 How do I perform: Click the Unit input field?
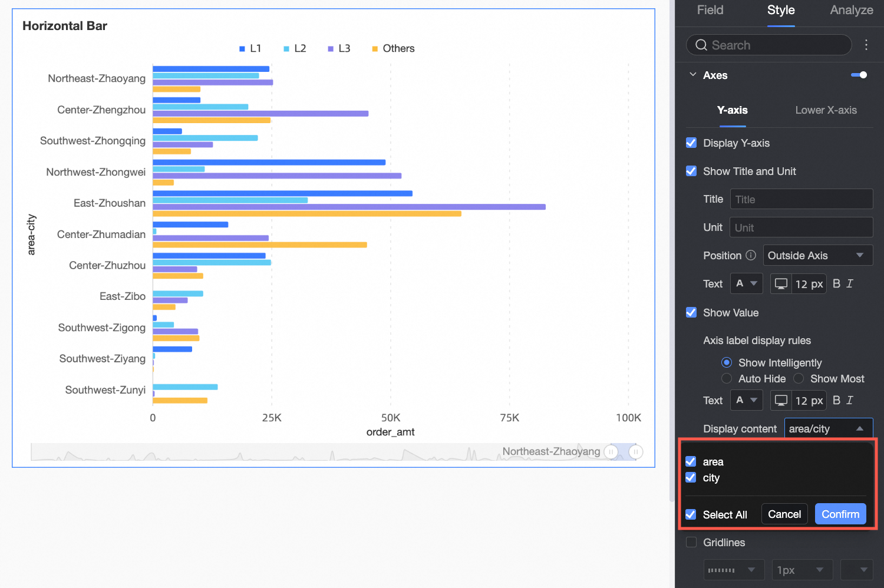(801, 227)
